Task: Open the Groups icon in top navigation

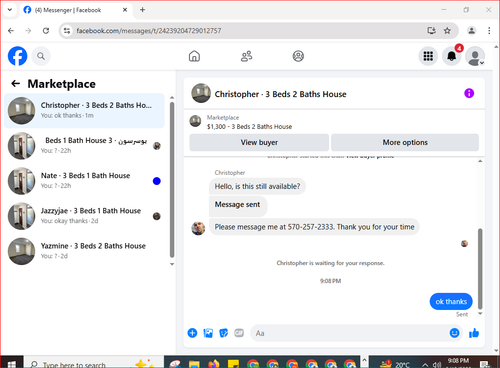Action: point(298,56)
